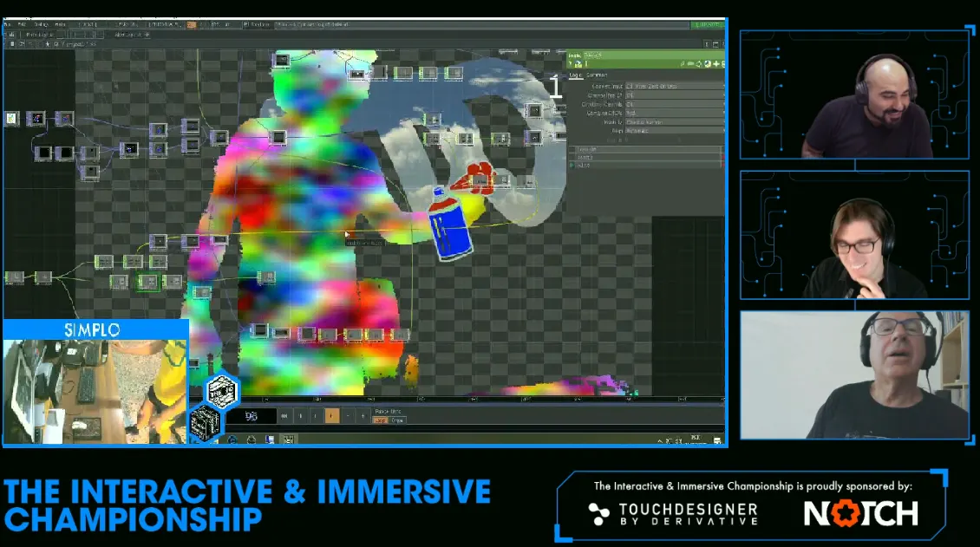Open the Channel Pre OP dropdown
The height and width of the screenshot is (547, 980).
tap(675, 95)
